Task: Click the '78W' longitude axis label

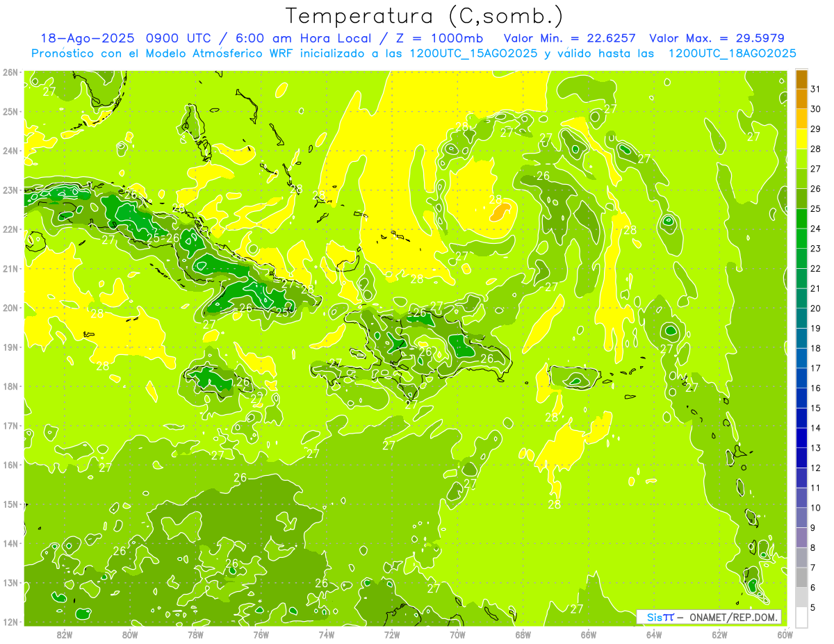Action: pos(195,634)
